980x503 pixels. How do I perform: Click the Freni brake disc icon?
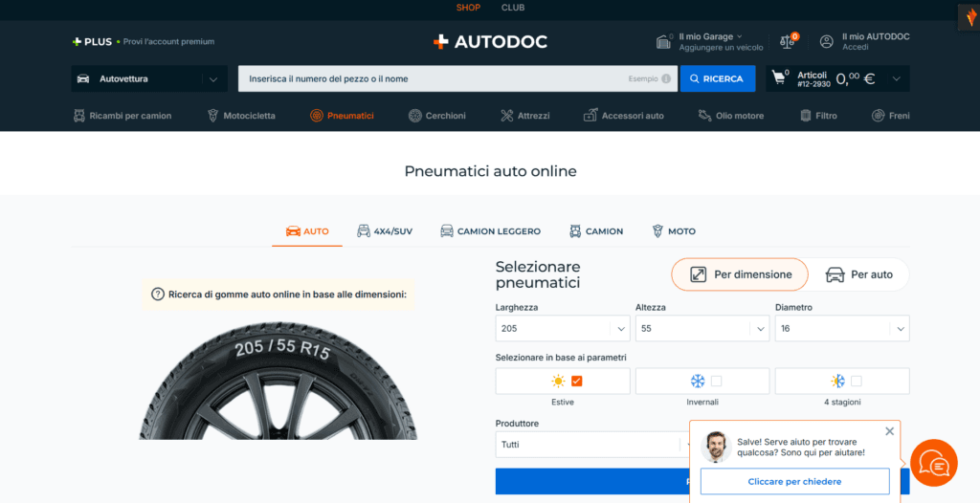tap(879, 116)
